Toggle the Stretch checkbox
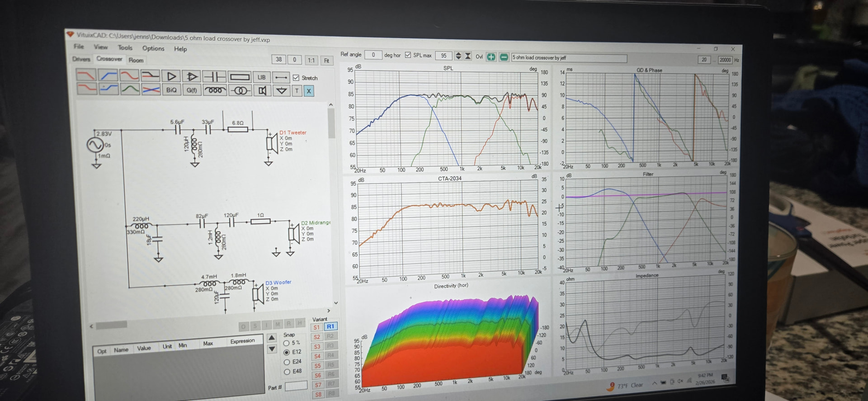Viewport: 868px width, 401px height. (296, 78)
